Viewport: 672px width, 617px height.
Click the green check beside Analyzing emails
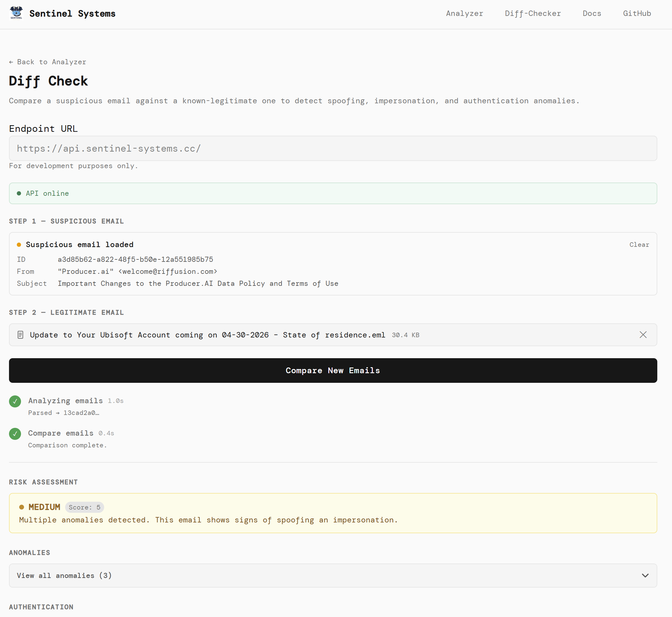point(15,401)
